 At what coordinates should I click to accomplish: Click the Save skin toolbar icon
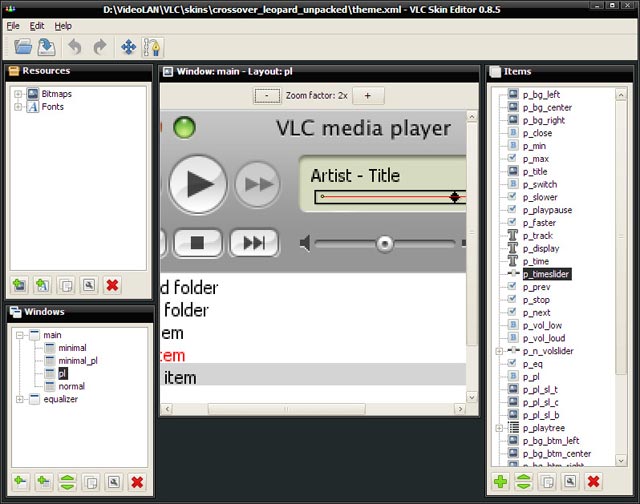tap(47, 47)
